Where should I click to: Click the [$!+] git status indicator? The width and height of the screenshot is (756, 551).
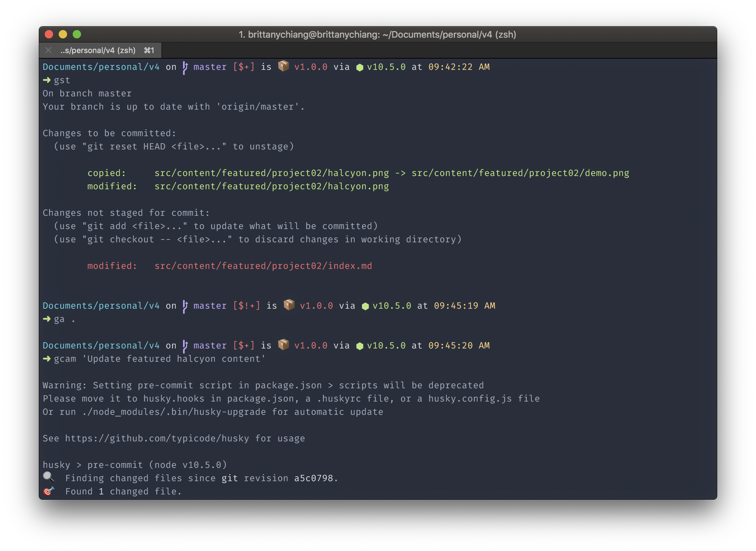click(x=247, y=306)
